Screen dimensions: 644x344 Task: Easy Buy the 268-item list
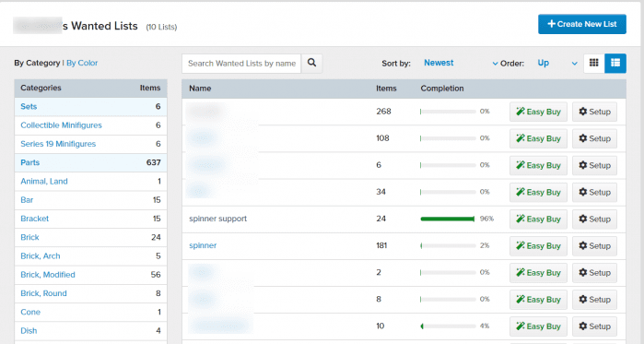click(538, 112)
